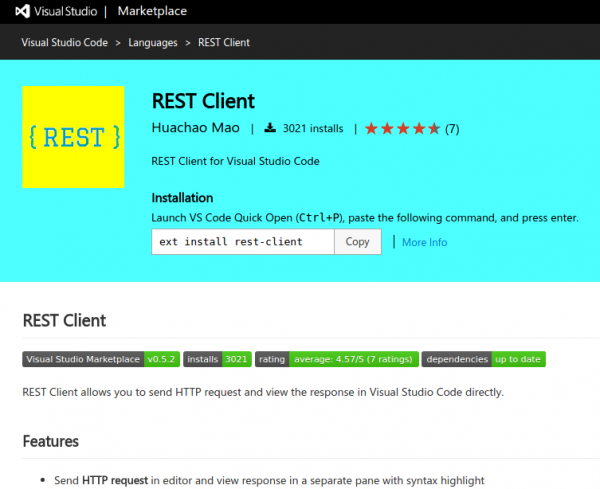Click the Visual Studio logo icon
This screenshot has height=489, width=600.
tap(22, 11)
